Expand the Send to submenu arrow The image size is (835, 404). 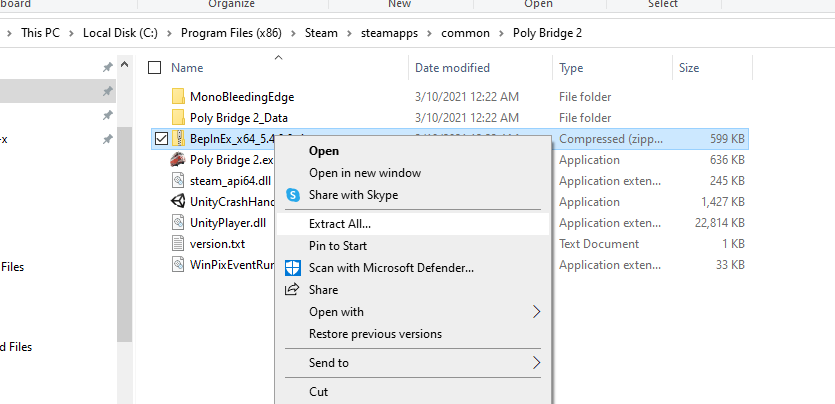[536, 363]
